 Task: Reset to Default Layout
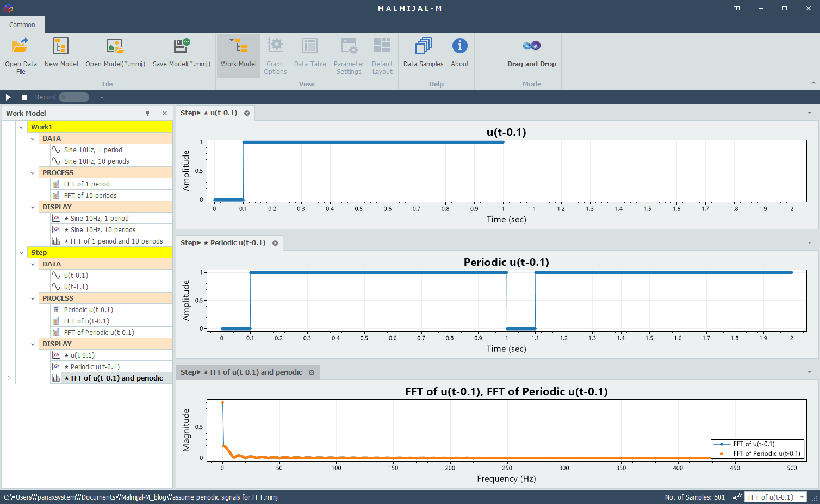[382, 55]
